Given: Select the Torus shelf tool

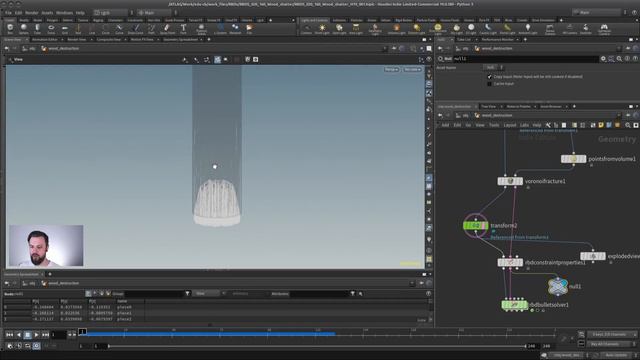Looking at the screenshot, I should (51, 29).
